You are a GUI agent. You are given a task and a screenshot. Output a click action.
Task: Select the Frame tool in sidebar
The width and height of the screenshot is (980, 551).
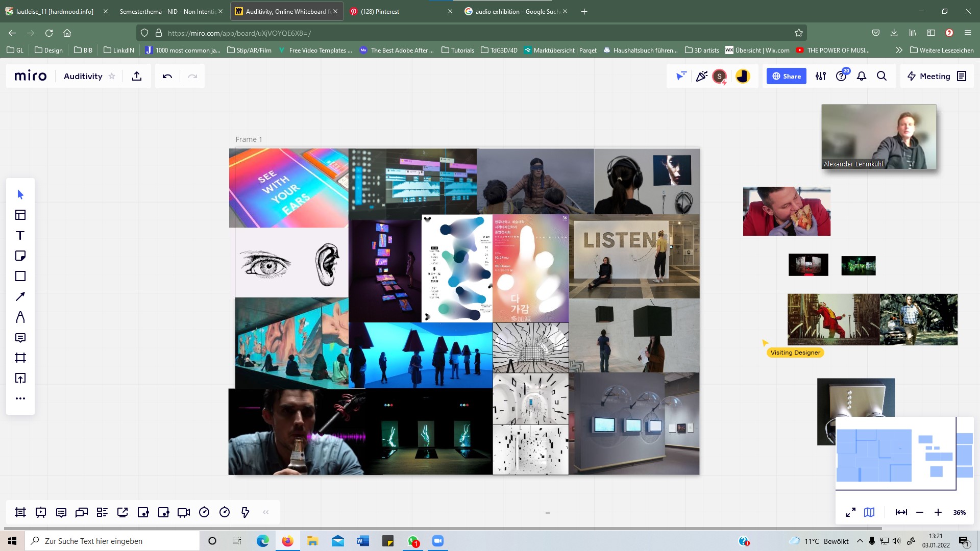point(20,358)
